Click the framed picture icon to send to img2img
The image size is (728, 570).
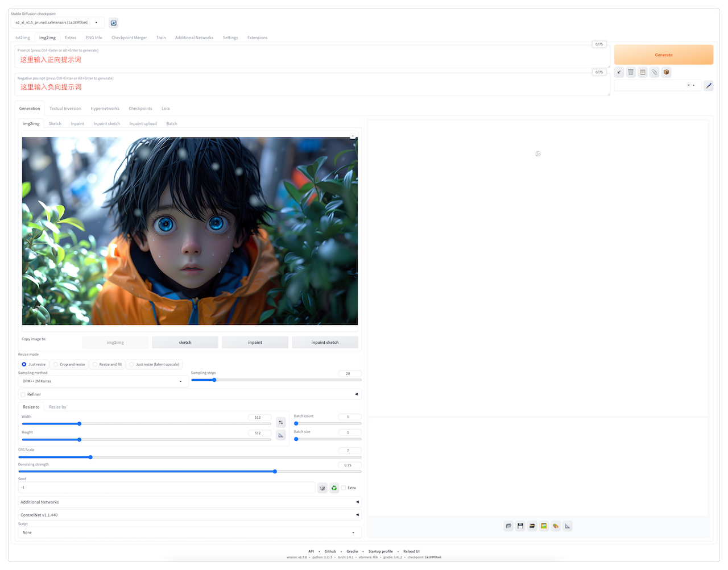pyautogui.click(x=544, y=526)
